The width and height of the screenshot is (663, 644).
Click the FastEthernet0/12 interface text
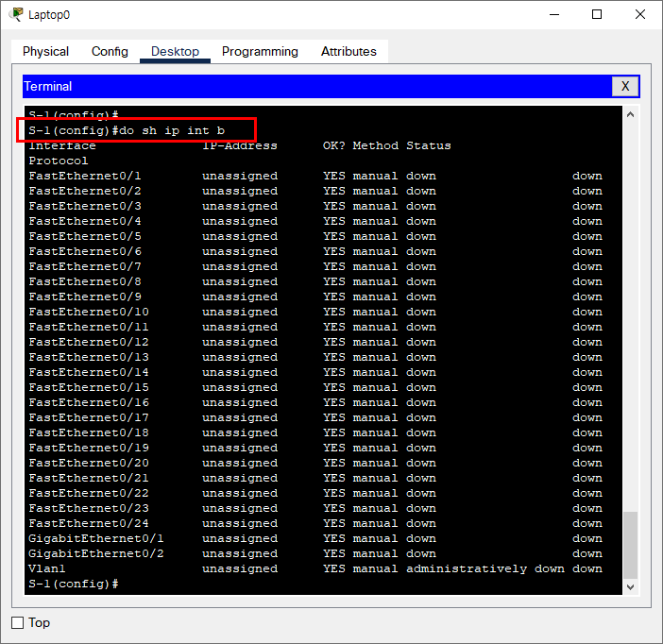click(x=89, y=342)
